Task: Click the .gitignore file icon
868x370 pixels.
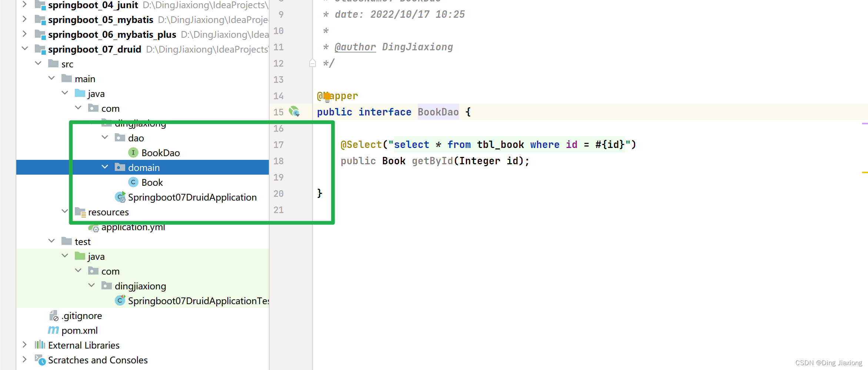Action: tap(54, 316)
